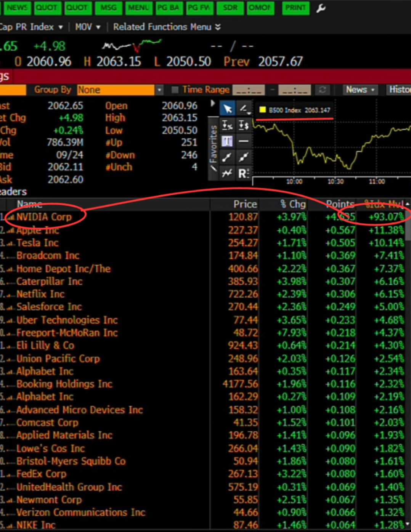Click the 4177.56 price cell
This screenshot has width=411, height=532.
coord(240,384)
